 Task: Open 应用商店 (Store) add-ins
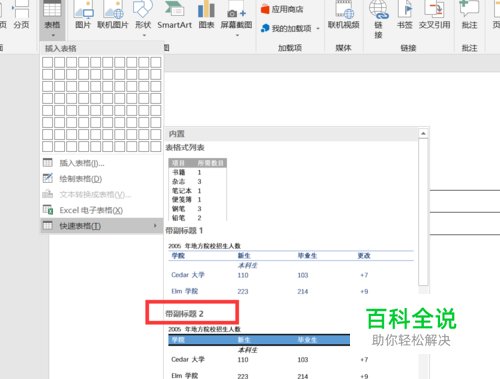click(282, 9)
